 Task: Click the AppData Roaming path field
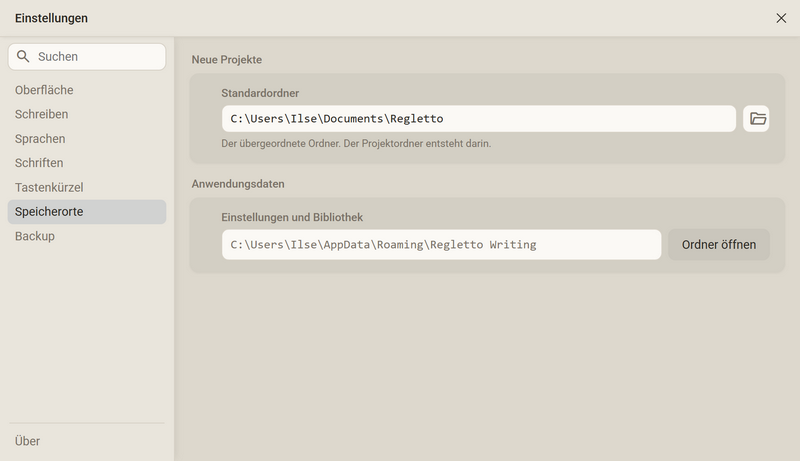coord(441,245)
